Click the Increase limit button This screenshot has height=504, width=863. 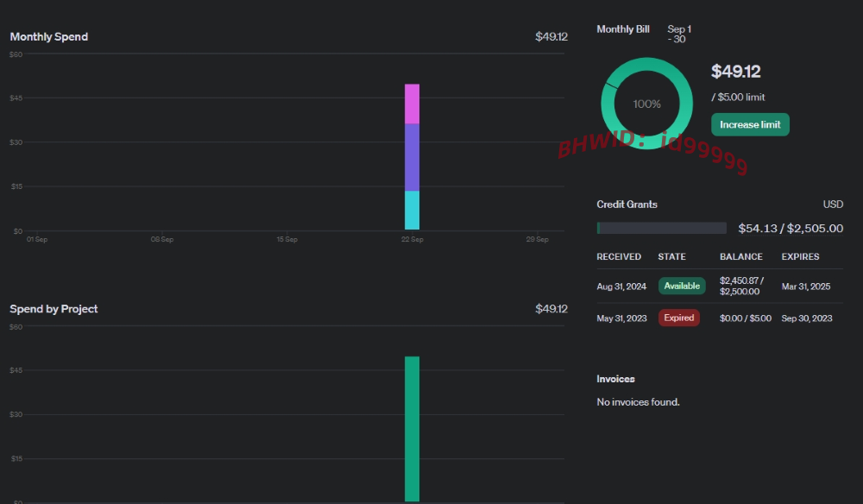750,124
